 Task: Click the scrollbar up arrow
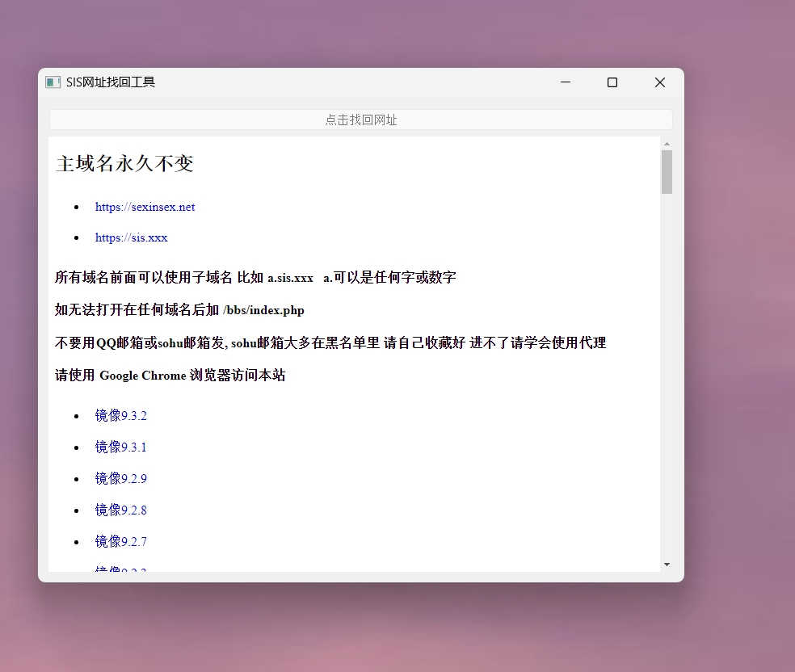click(x=667, y=144)
